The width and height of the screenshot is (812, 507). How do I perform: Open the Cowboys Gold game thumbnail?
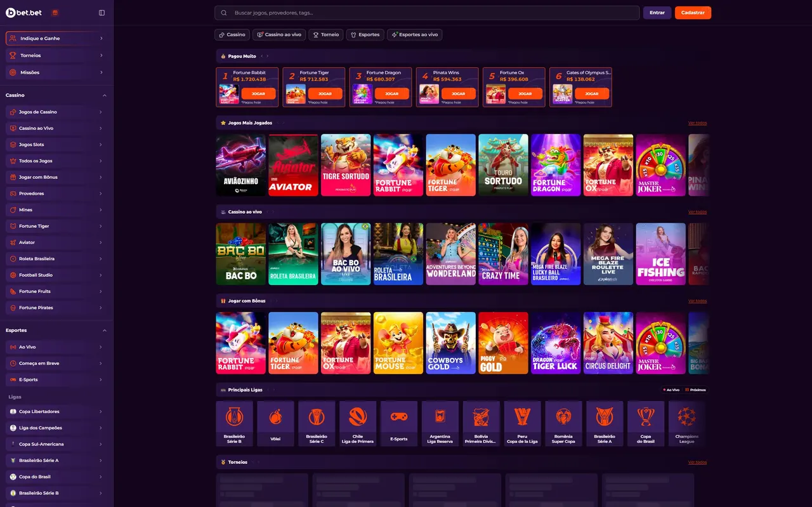[450, 343]
